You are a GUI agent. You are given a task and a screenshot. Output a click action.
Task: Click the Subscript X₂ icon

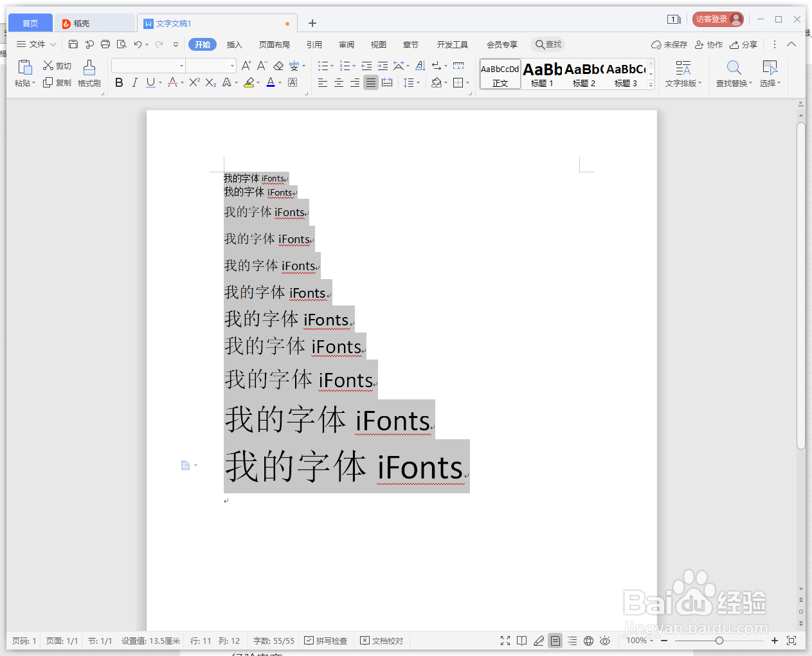[211, 82]
